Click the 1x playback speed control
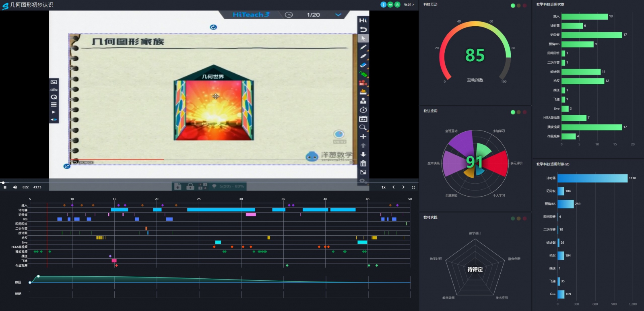Image resolution: width=644 pixels, height=311 pixels. (x=384, y=187)
